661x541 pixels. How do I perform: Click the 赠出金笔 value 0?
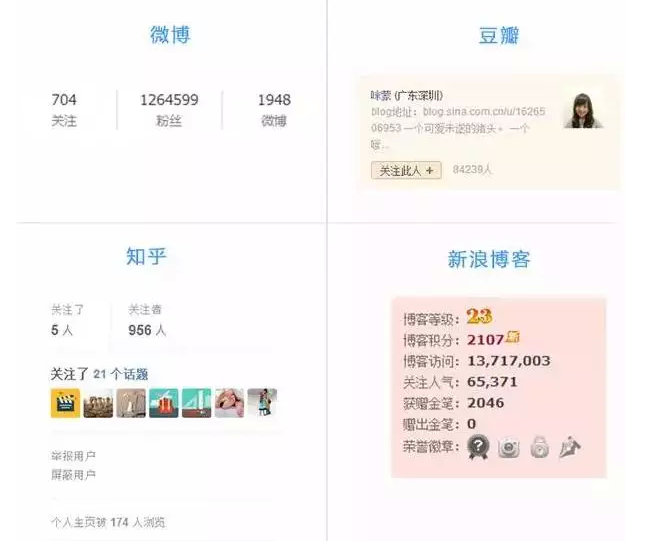point(472,424)
